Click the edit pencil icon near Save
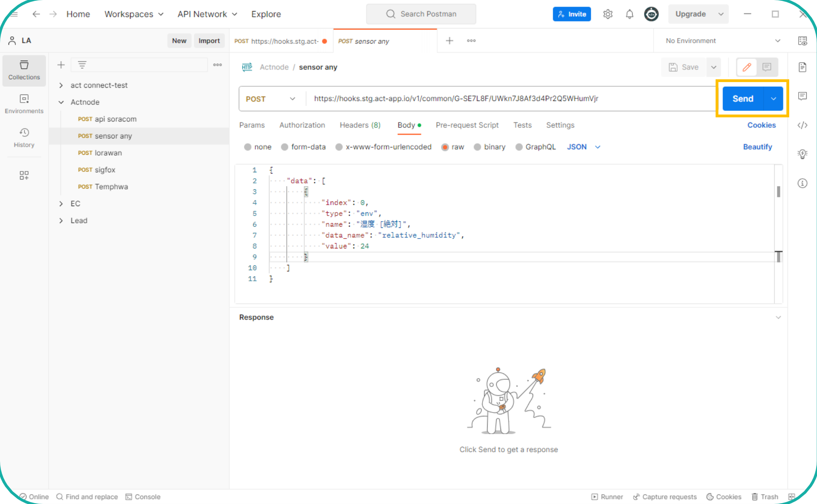This screenshot has height=504, width=817. tap(746, 67)
